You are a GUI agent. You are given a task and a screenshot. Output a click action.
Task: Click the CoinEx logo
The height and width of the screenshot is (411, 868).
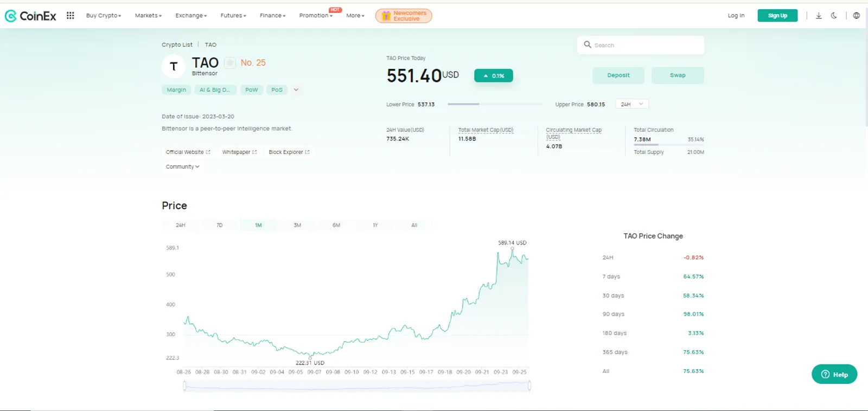tap(30, 16)
